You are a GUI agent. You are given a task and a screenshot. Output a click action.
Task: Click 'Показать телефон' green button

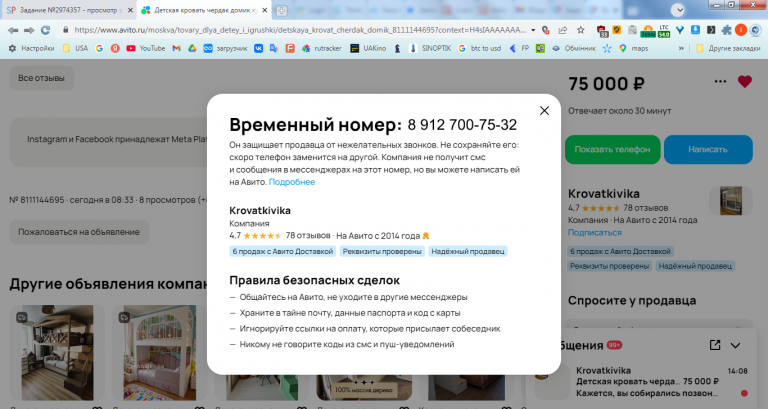click(x=612, y=149)
